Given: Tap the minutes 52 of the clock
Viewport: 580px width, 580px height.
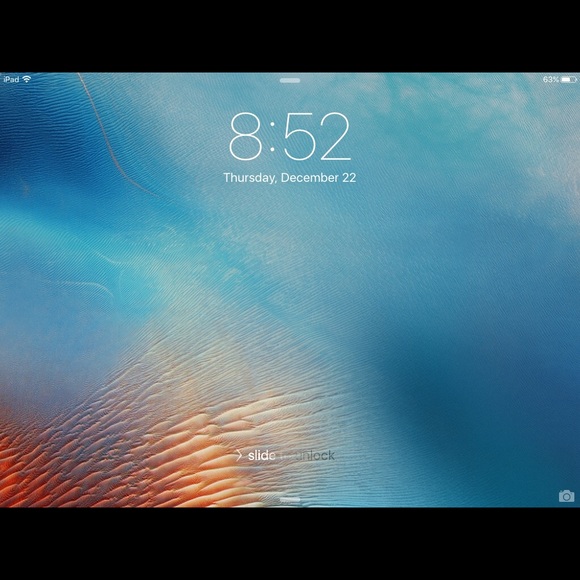Looking at the screenshot, I should (317, 136).
